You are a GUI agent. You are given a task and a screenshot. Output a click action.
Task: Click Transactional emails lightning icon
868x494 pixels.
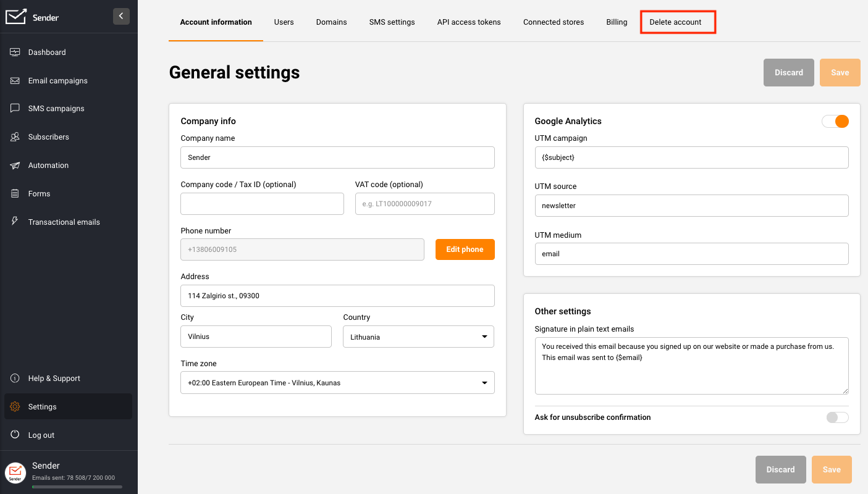coord(15,222)
